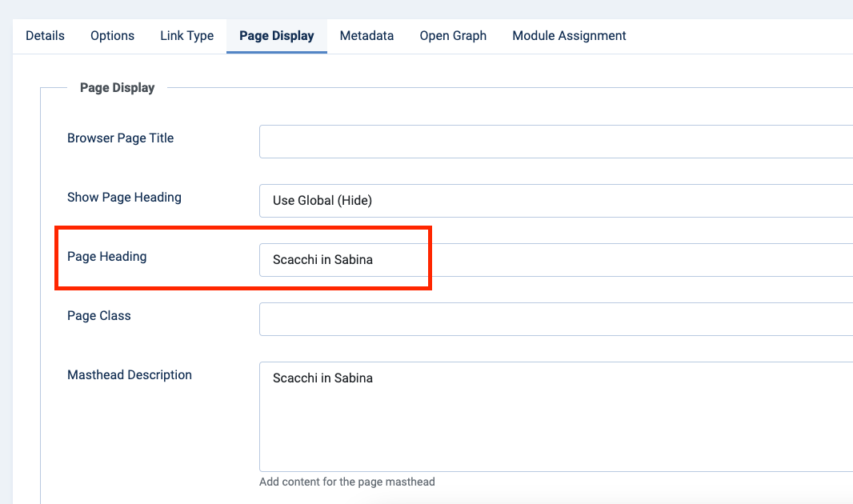This screenshot has height=504, width=853.
Task: Click the Page Heading text field
Action: point(555,260)
